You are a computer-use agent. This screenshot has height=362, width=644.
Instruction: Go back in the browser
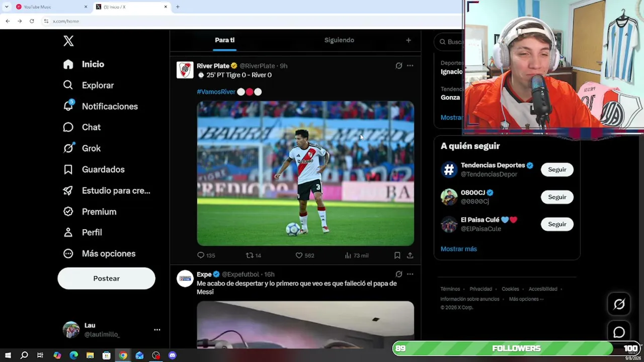[x=8, y=21]
